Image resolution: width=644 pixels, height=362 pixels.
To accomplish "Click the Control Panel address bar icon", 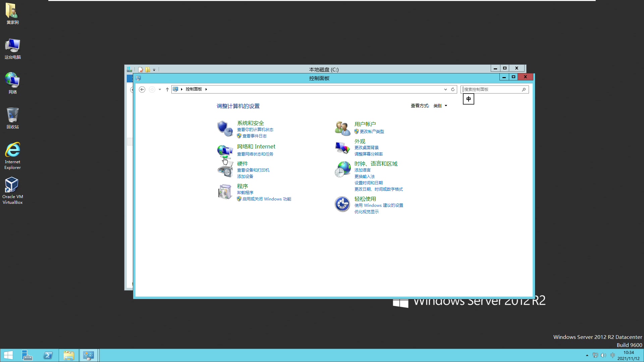I will [175, 89].
